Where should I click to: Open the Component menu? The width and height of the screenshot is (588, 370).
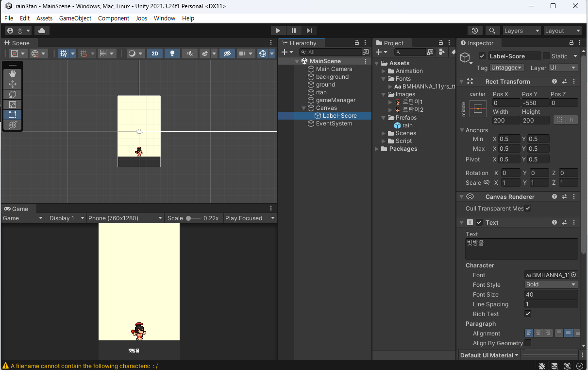click(114, 18)
